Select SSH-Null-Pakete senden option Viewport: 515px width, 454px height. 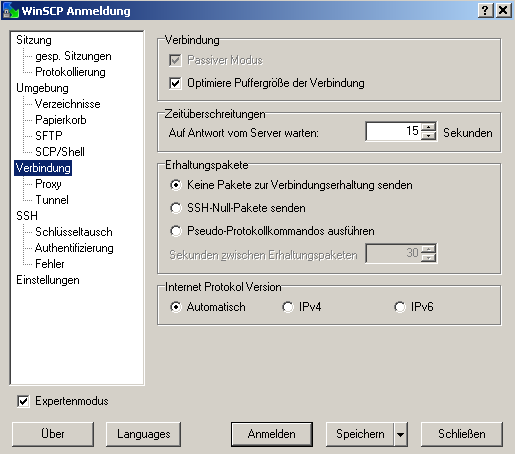coord(176,208)
